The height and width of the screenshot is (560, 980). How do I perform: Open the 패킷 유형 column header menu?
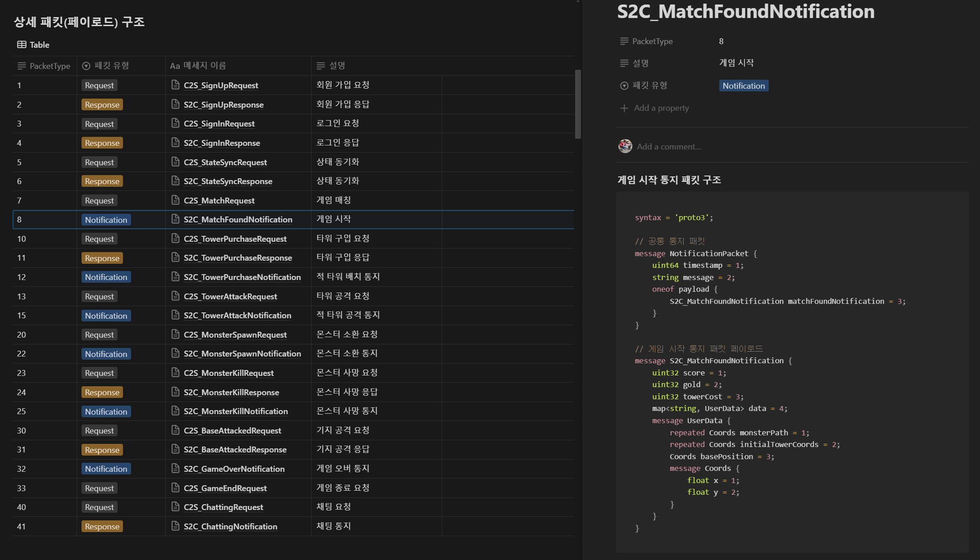(x=121, y=66)
